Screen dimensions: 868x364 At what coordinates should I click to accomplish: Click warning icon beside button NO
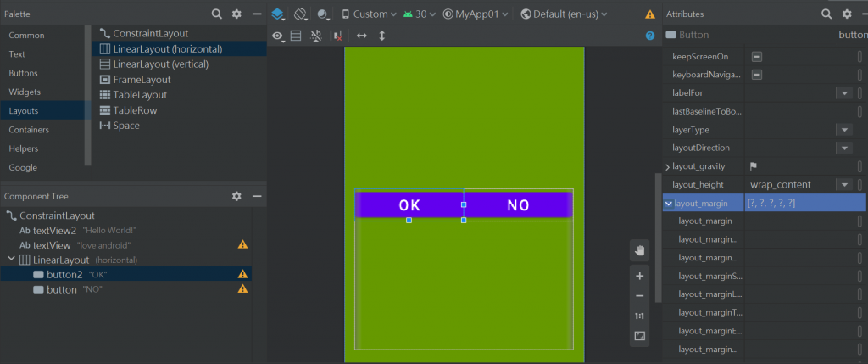pos(242,288)
